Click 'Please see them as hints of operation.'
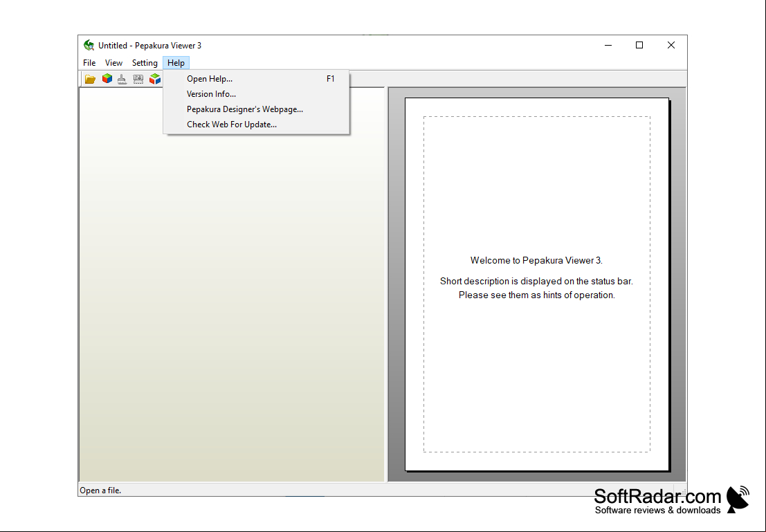This screenshot has width=766, height=532. (x=536, y=295)
